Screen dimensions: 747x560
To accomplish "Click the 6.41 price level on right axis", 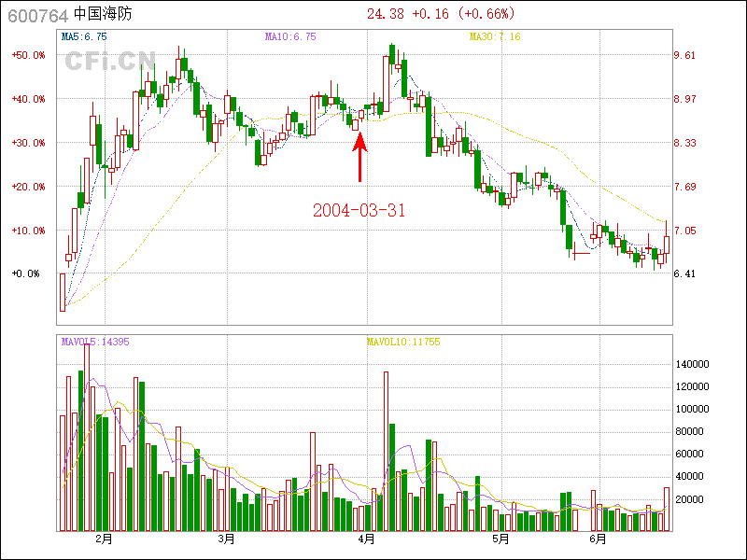I will coord(685,273).
